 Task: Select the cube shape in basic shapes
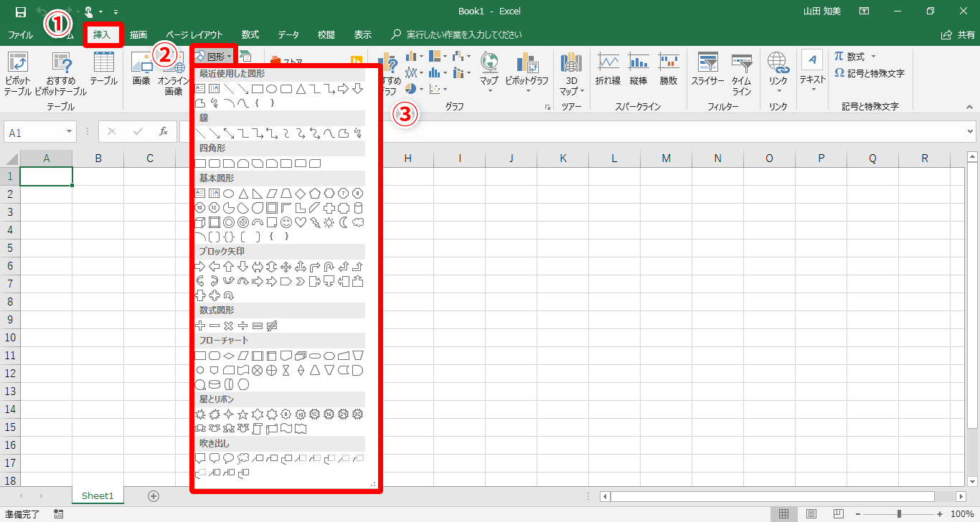pos(200,222)
